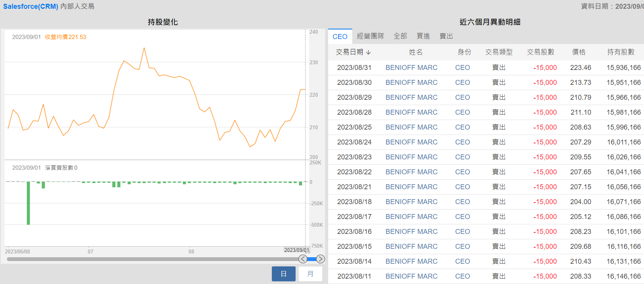Click the right handle of the date range slider
This screenshot has height=284, width=644.
click(x=320, y=259)
